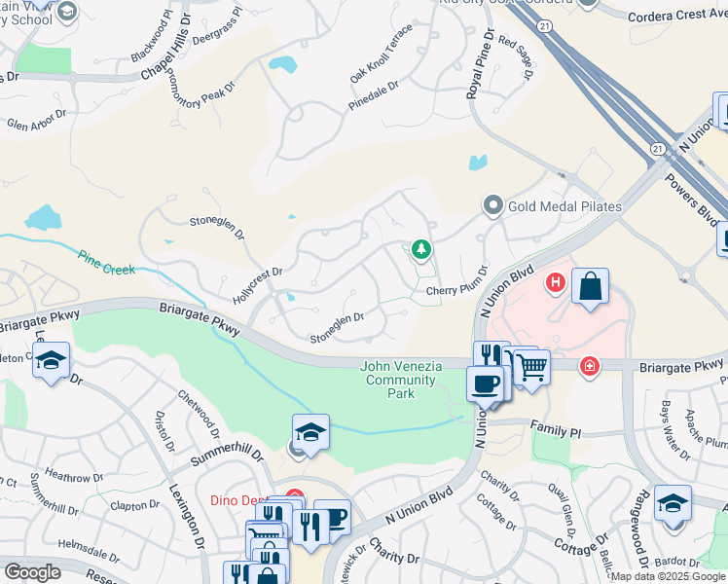This screenshot has height=584, width=728.
Task: Select the school marker near Rangewood Dr
Action: [x=673, y=505]
